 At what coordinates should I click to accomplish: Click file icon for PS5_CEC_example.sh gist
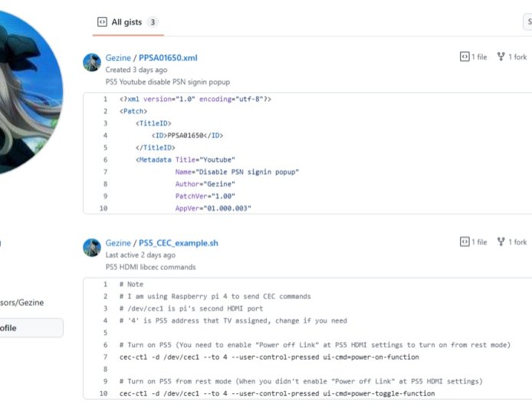click(x=465, y=242)
